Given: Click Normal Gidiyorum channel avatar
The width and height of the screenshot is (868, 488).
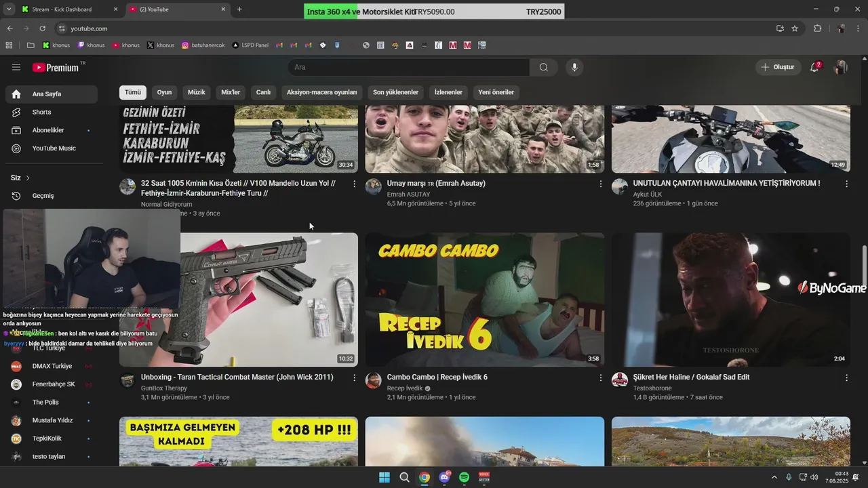Looking at the screenshot, I should tap(127, 187).
